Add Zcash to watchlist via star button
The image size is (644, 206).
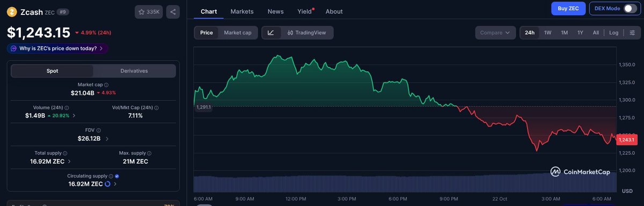[149, 11]
